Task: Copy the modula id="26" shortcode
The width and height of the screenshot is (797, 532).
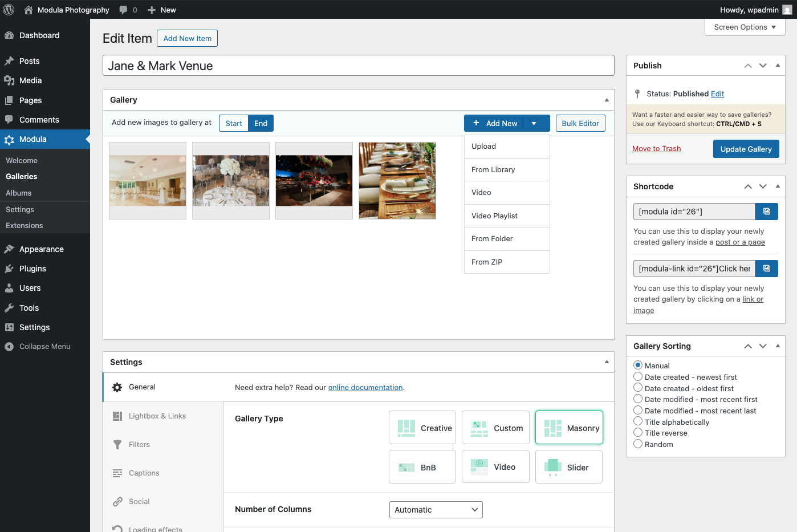Action: coord(766,212)
